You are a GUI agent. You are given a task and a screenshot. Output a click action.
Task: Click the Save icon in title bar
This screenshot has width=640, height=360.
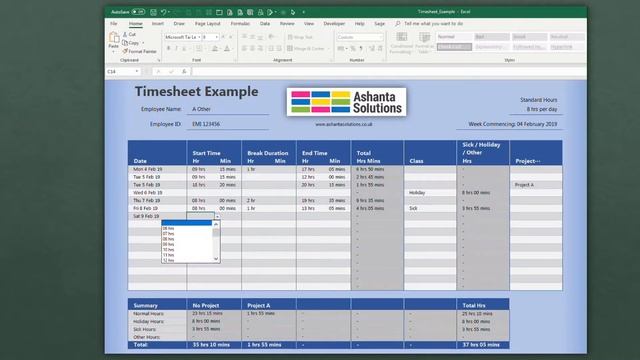pos(153,12)
